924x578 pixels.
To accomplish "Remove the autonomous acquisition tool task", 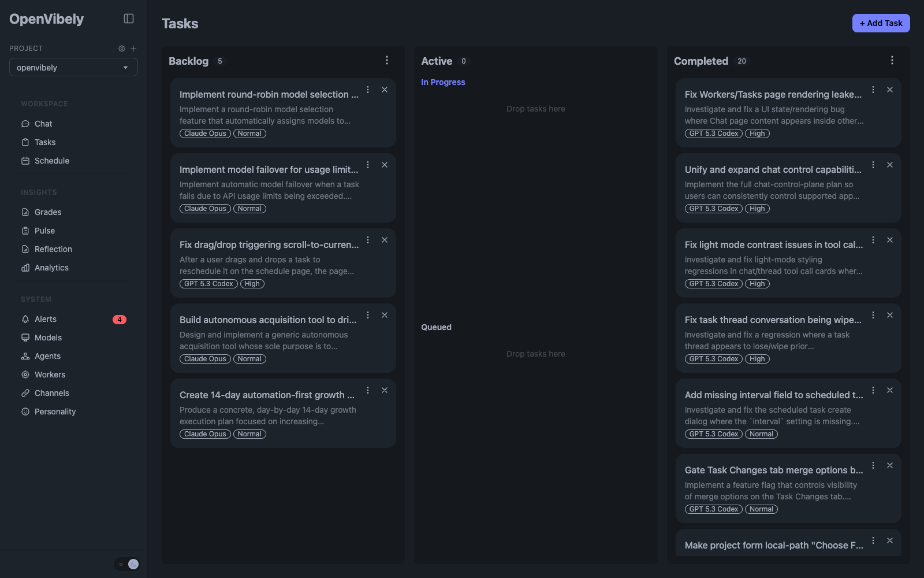I will tap(385, 315).
